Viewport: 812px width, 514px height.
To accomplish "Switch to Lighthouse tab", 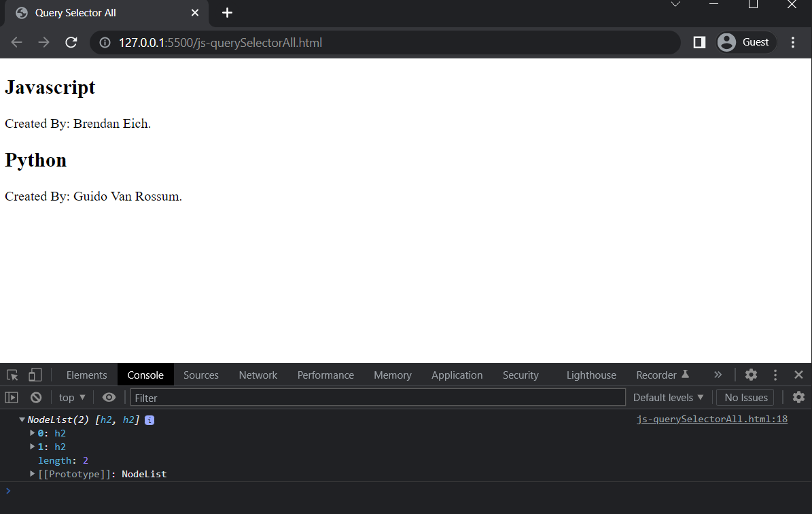I will [x=591, y=375].
